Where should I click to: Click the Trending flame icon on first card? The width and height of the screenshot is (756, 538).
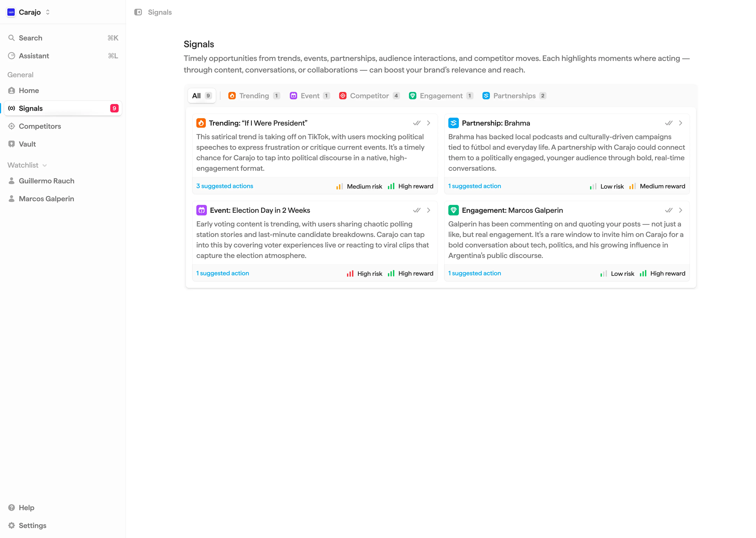click(201, 123)
